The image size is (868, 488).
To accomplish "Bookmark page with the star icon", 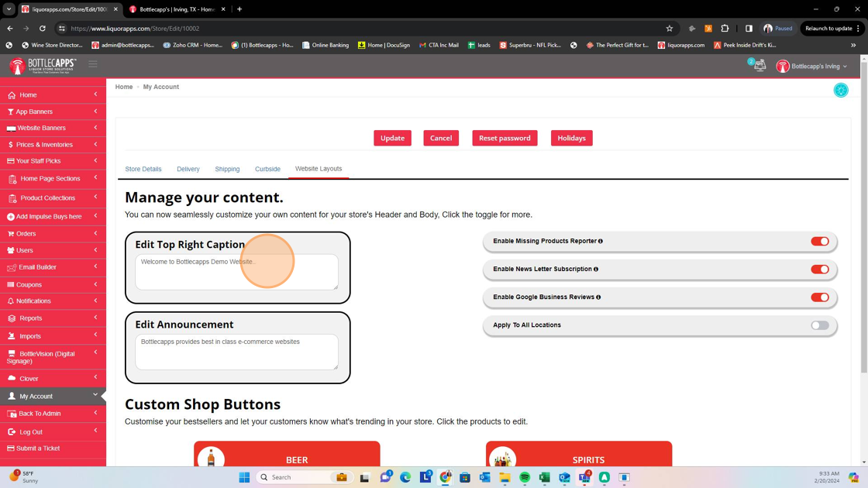I will (x=670, y=28).
